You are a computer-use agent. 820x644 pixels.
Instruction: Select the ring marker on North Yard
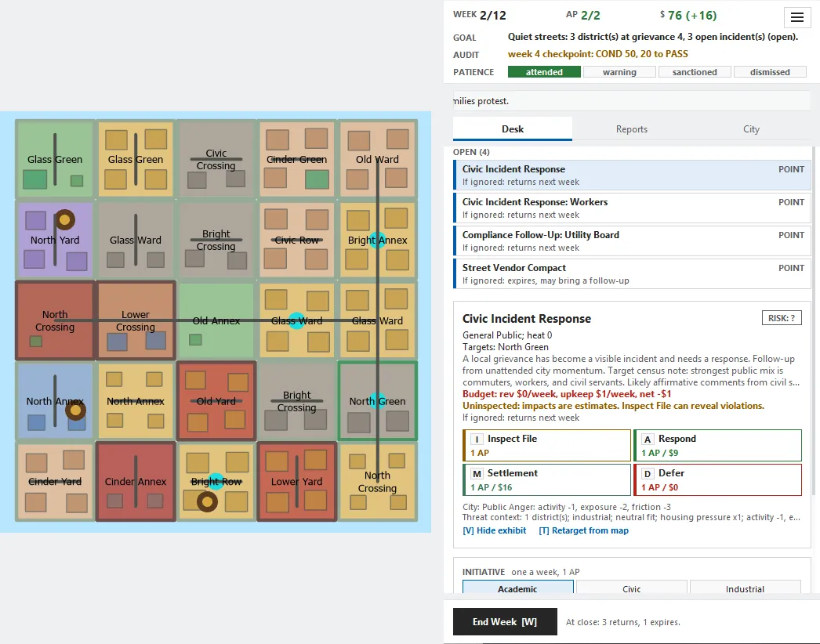coord(65,220)
